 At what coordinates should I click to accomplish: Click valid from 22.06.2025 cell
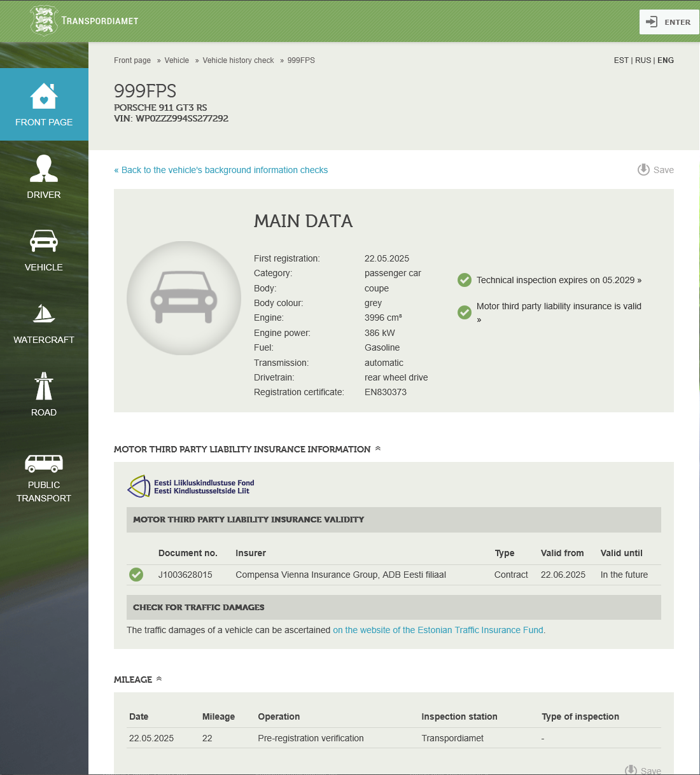pos(563,575)
